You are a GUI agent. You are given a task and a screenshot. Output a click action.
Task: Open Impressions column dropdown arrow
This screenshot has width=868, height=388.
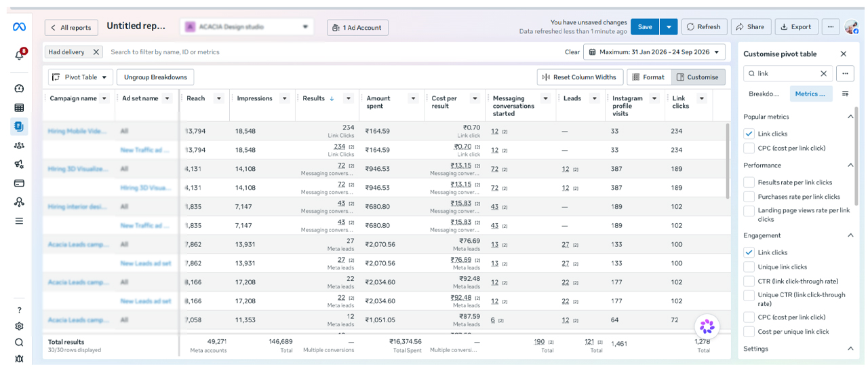coord(284,98)
